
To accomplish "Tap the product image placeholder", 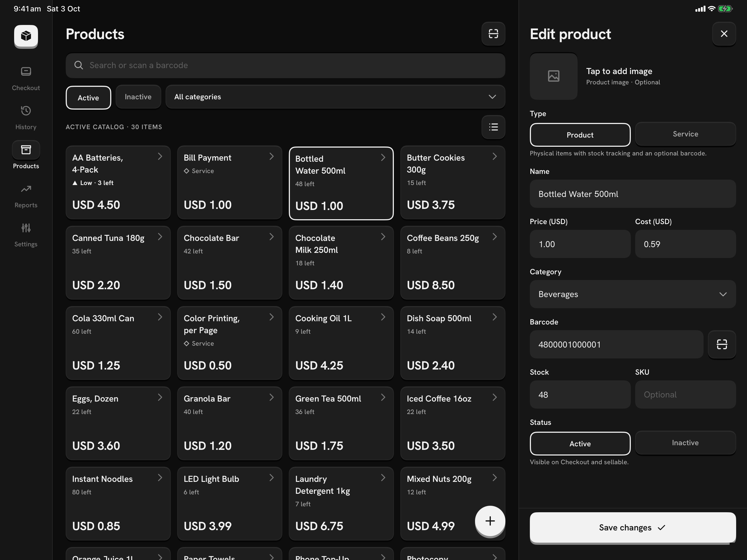I will coord(553,76).
